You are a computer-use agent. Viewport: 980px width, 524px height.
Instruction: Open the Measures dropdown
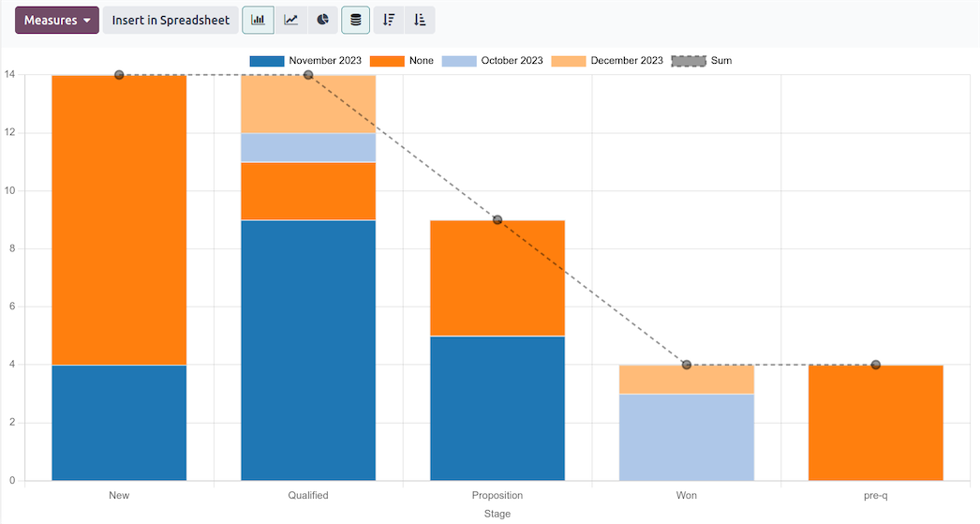(56, 20)
